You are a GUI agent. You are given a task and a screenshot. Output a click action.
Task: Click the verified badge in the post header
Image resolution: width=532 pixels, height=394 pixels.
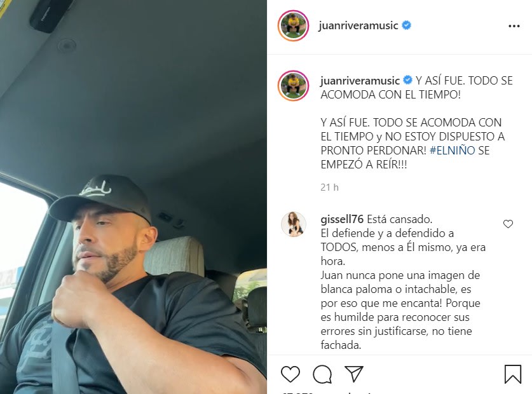point(406,25)
